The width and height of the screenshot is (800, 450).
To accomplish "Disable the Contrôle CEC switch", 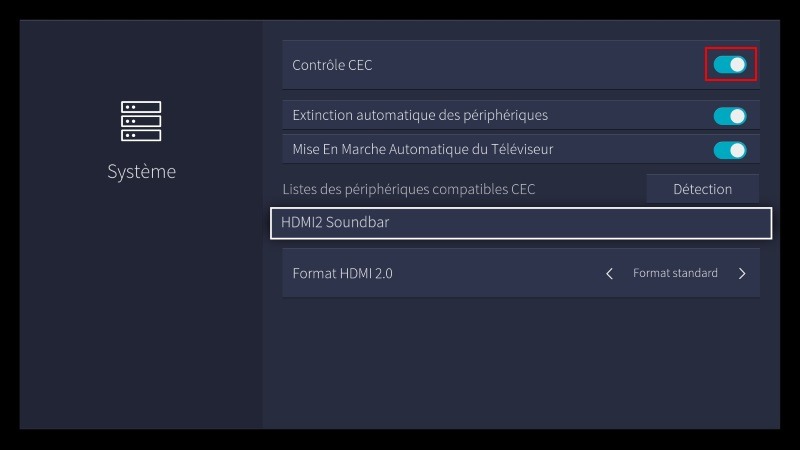I will [730, 65].
